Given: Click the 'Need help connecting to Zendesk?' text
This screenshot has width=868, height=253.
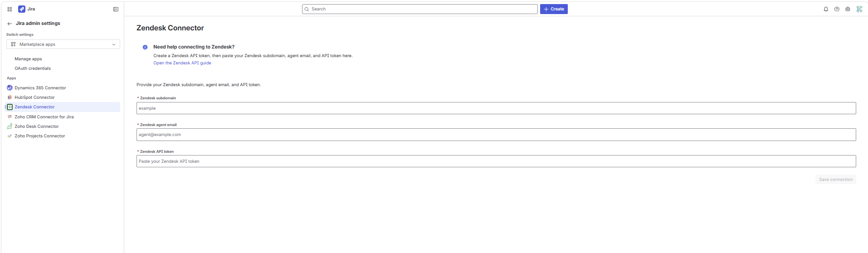Looking at the screenshot, I should click(x=194, y=47).
